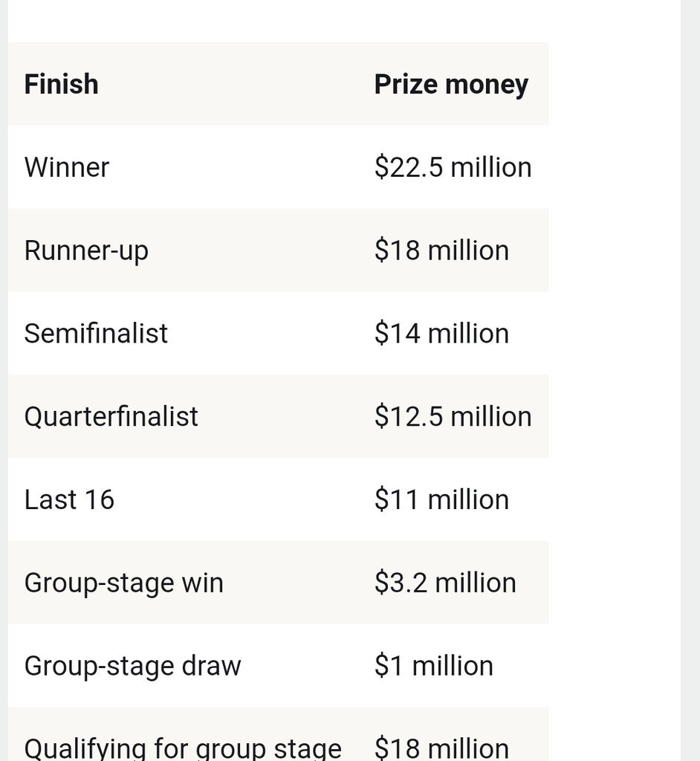Click the $12.5 million prize cell
700x761 pixels.
pyautogui.click(x=453, y=416)
